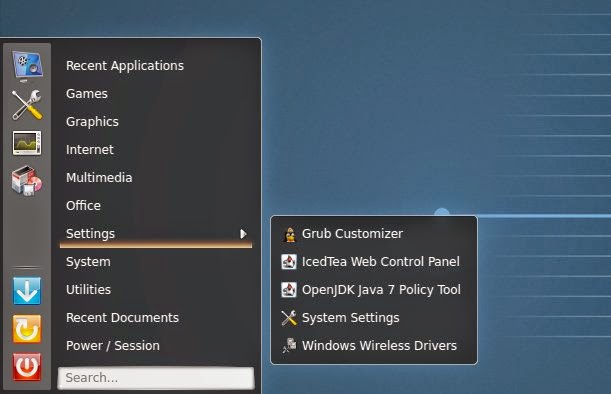Click the OpenJDK Java 7 Policy Tool icon
The width and height of the screenshot is (611, 394).
pos(289,290)
